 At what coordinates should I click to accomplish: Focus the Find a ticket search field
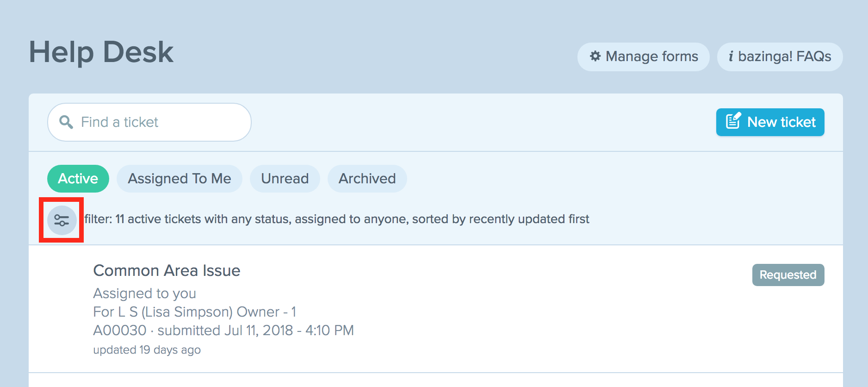click(149, 122)
